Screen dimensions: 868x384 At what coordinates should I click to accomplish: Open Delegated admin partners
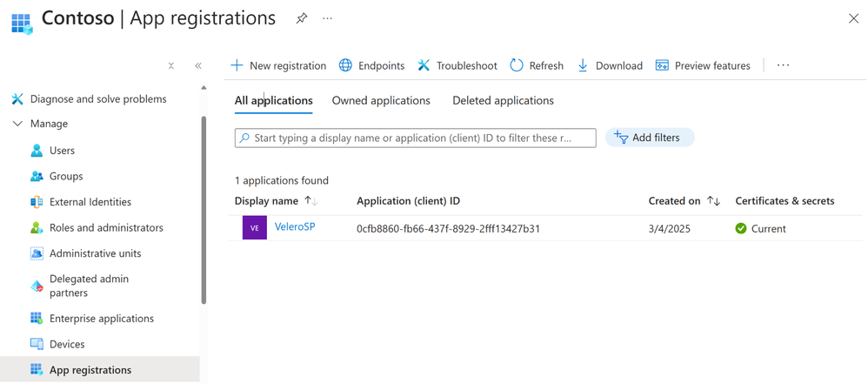point(80,286)
